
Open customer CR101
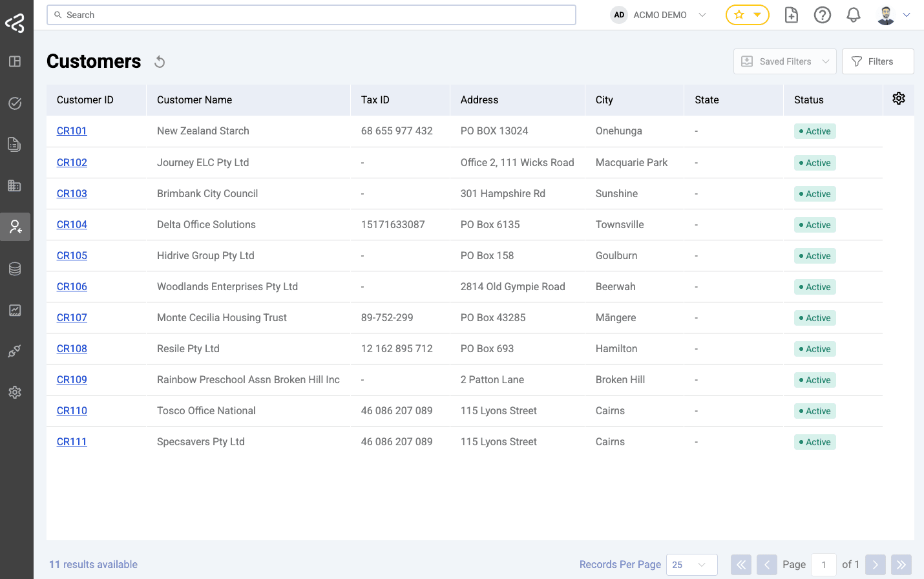point(72,131)
